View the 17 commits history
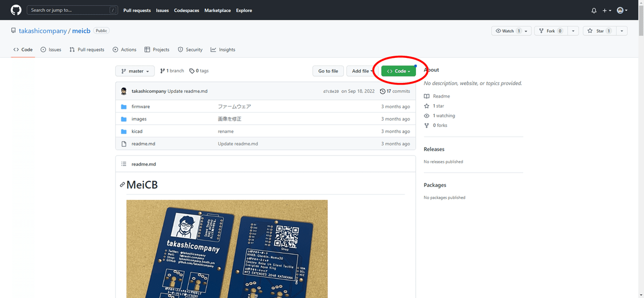This screenshot has width=644, height=298. [395, 91]
